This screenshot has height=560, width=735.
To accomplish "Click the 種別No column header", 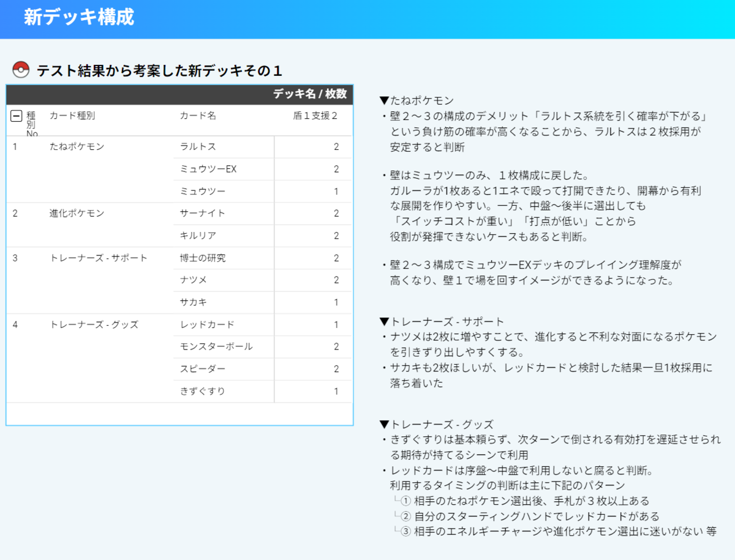I will pos(31,124).
